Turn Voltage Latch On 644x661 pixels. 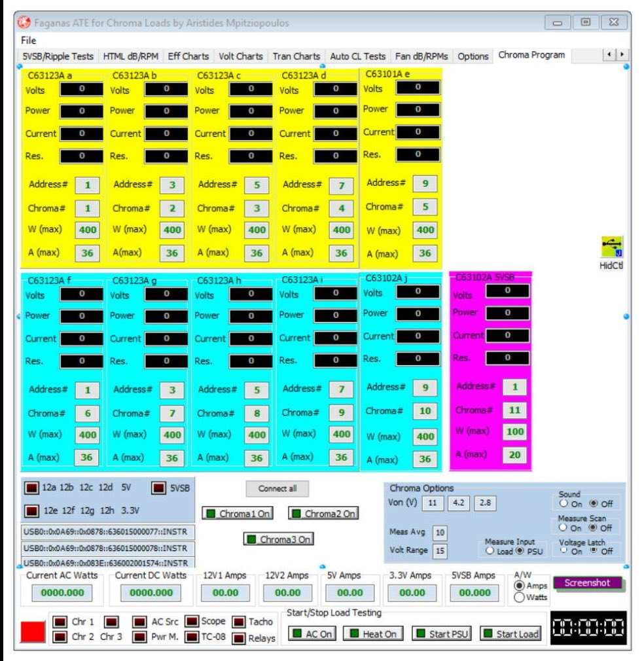pyautogui.click(x=563, y=550)
